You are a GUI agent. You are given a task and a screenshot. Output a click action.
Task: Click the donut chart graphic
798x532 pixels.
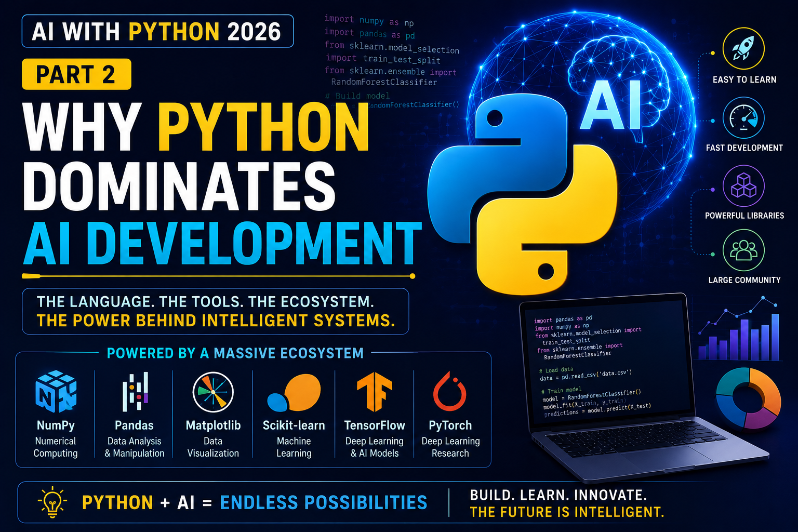[748, 398]
